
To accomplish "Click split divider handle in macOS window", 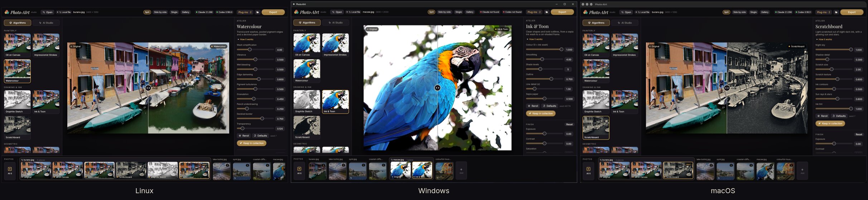I will point(727,88).
